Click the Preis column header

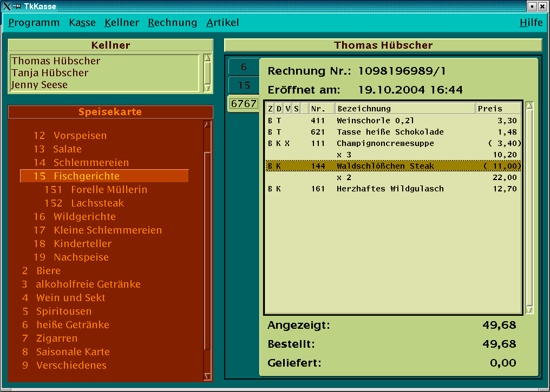497,109
